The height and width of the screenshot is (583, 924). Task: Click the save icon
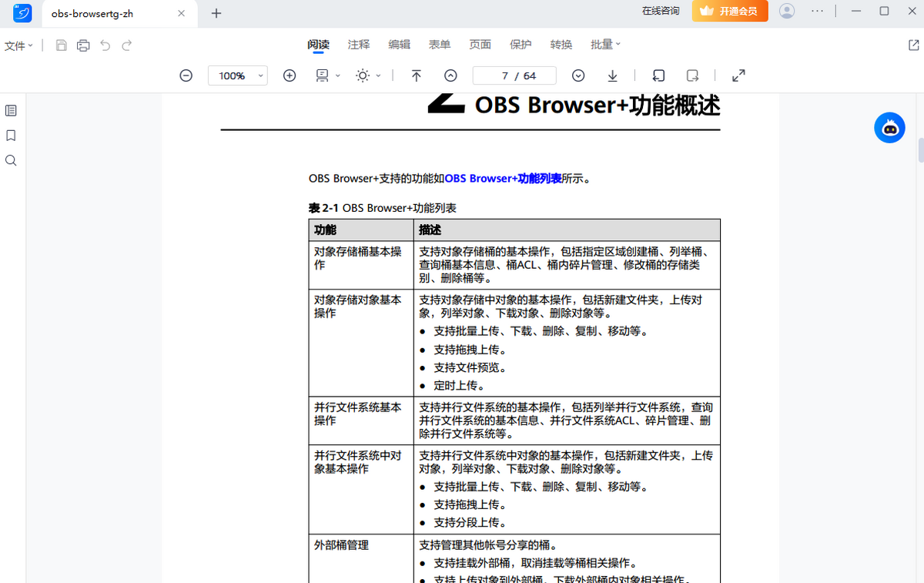click(x=62, y=45)
